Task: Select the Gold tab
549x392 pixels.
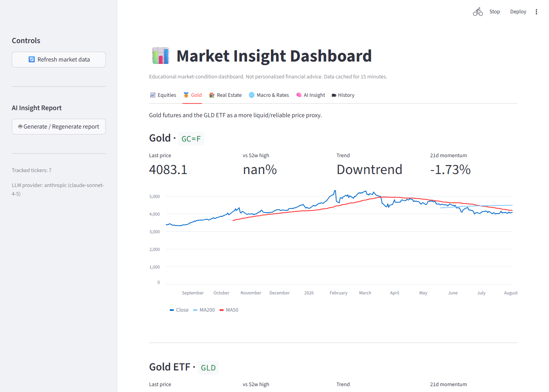Action: pyautogui.click(x=192, y=95)
